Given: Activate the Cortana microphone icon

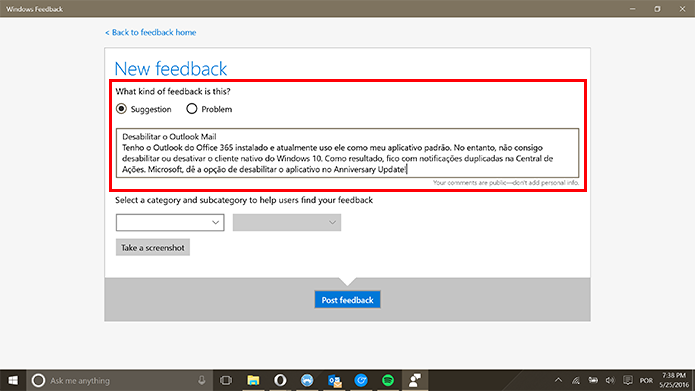Looking at the screenshot, I should click(202, 380).
